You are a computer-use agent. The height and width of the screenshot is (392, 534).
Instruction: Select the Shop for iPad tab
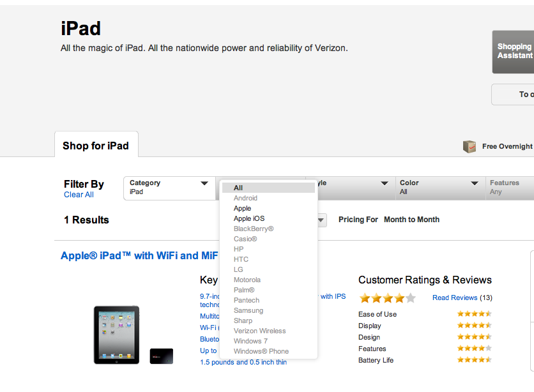coord(96,146)
